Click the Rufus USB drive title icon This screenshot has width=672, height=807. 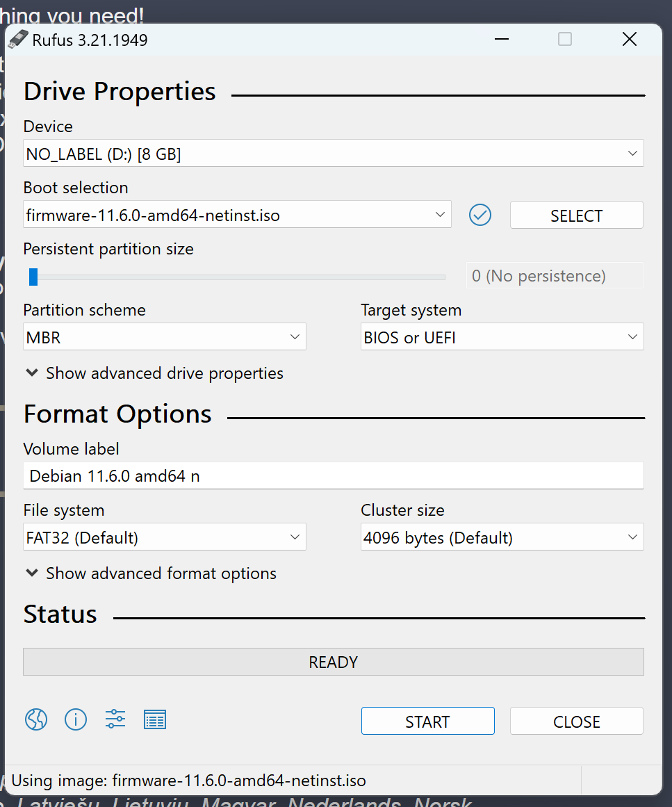[x=18, y=40]
